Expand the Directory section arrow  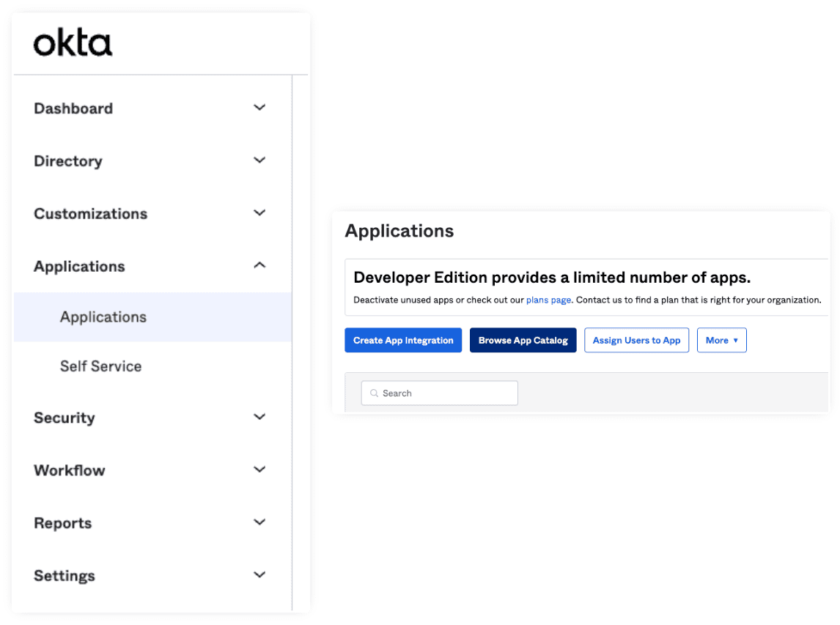pos(259,160)
